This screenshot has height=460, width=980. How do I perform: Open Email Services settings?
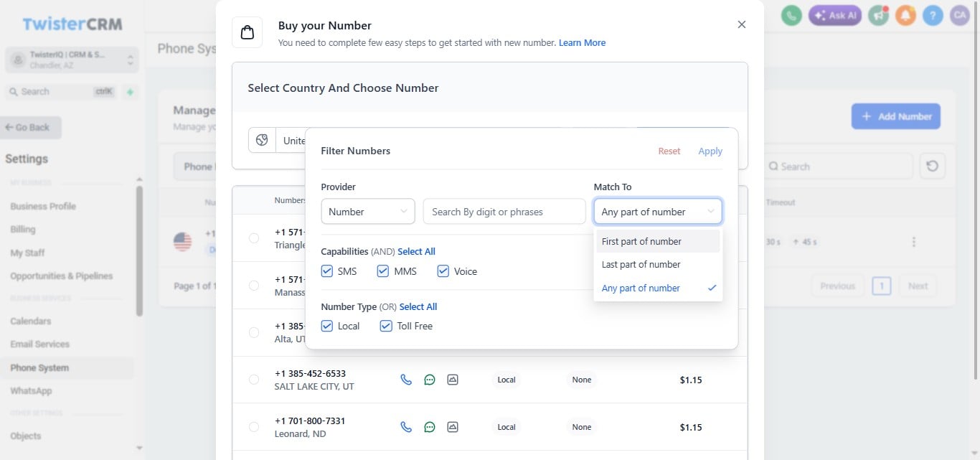click(40, 344)
